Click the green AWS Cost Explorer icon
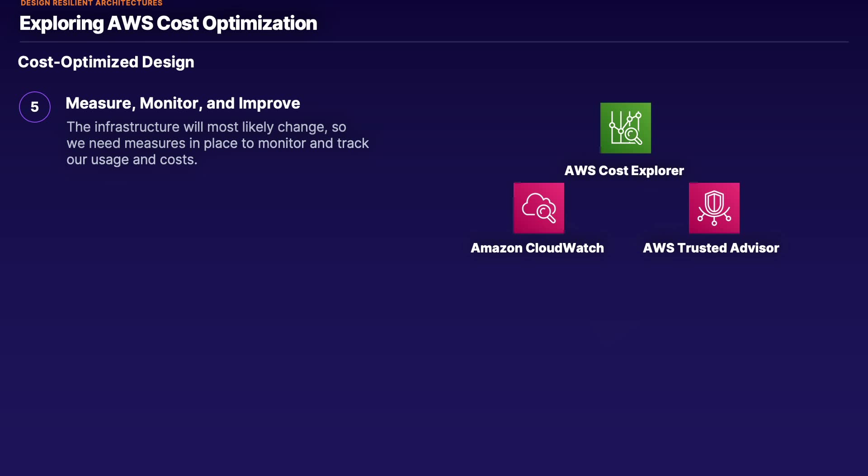This screenshot has width=868, height=476. click(625, 128)
